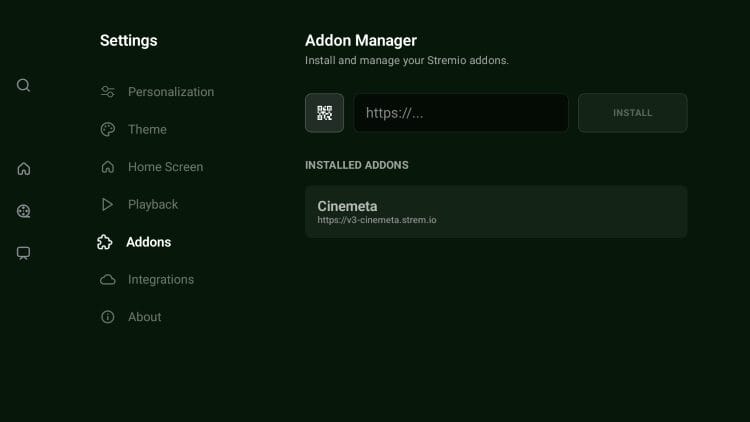Scan QR code button for addon

(x=324, y=113)
